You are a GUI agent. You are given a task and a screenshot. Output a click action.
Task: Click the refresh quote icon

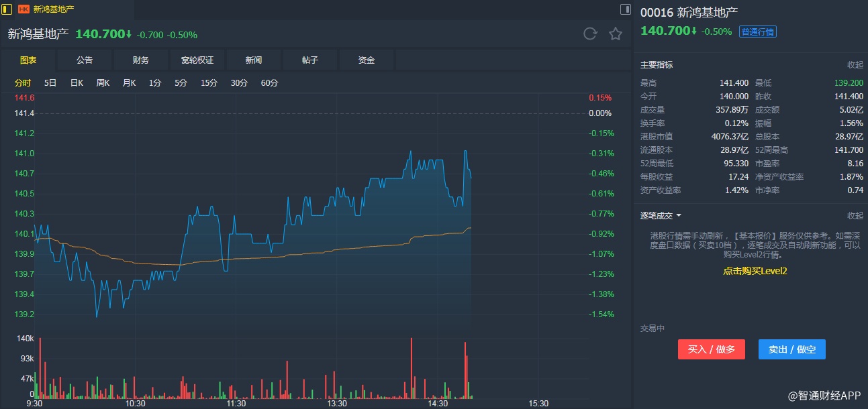pyautogui.click(x=590, y=34)
